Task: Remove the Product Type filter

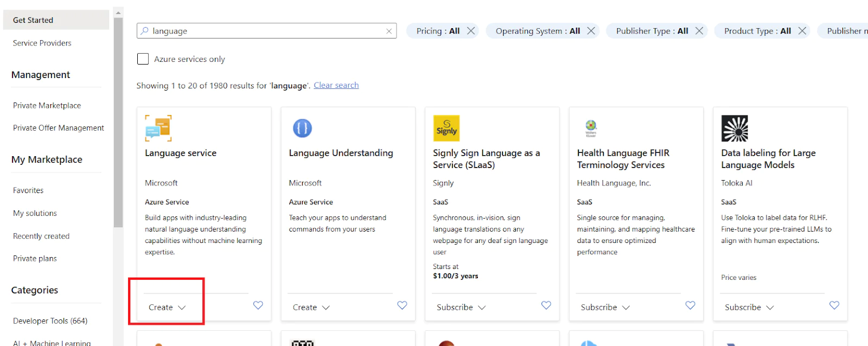Action: click(802, 31)
